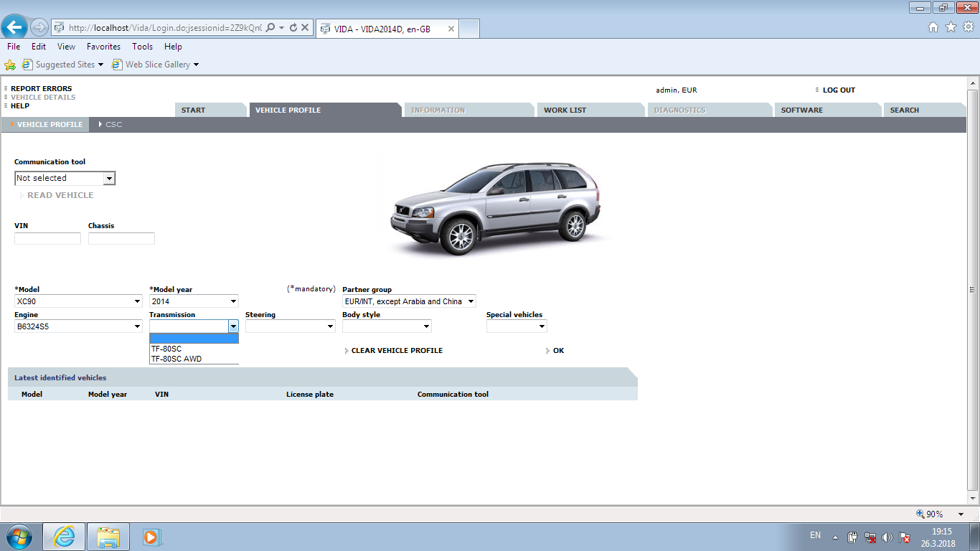Open the Communication tool dropdown
The width and height of the screenshot is (980, 551).
65,178
